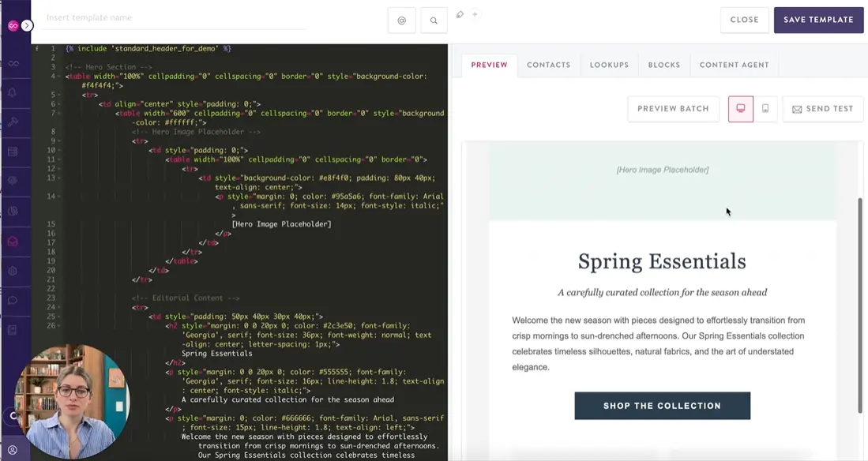The image size is (868, 461).
Task: Click the info marker beside line 1
Action: (x=37, y=49)
